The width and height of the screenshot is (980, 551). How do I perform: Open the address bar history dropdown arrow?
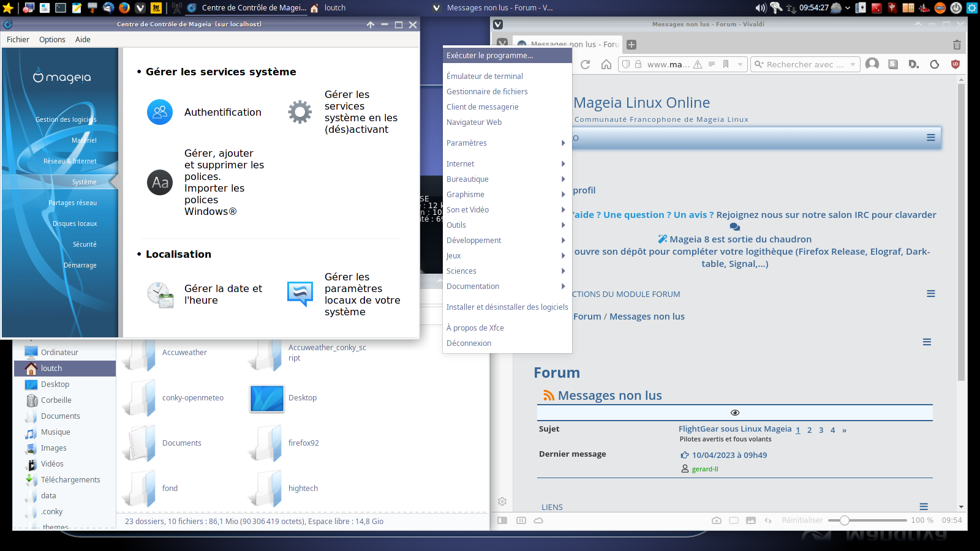coord(740,64)
